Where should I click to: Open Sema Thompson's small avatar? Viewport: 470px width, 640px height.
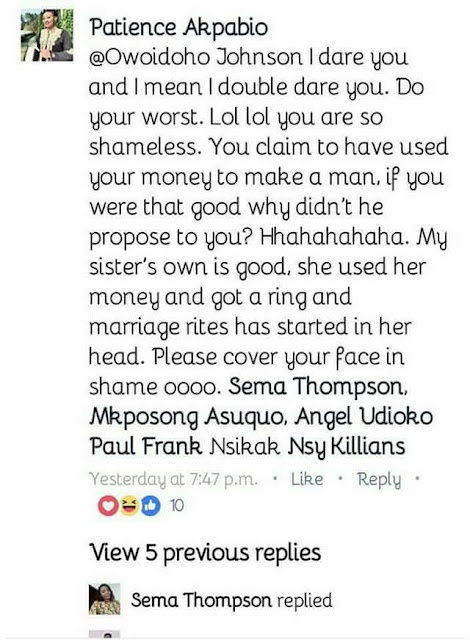104,599
